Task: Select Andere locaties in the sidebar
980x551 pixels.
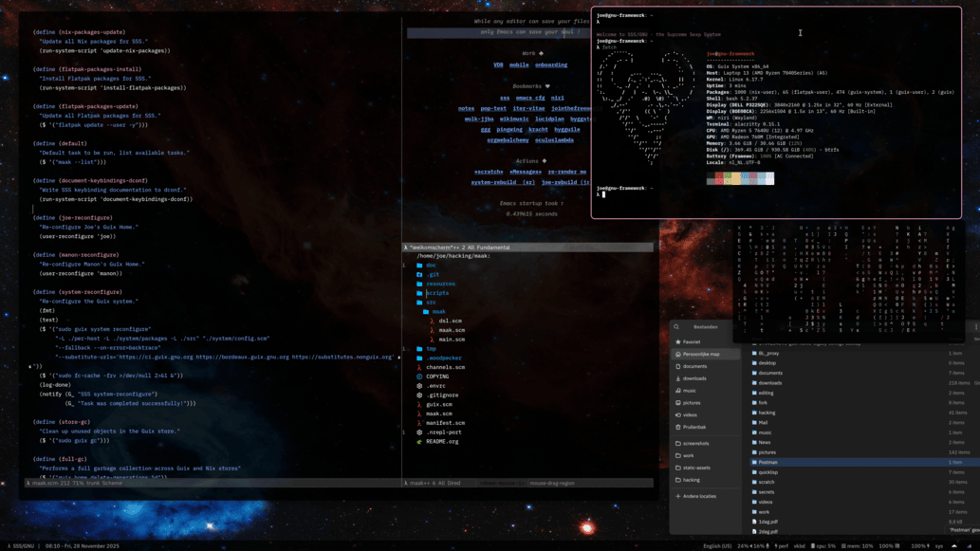Action: coord(700,496)
